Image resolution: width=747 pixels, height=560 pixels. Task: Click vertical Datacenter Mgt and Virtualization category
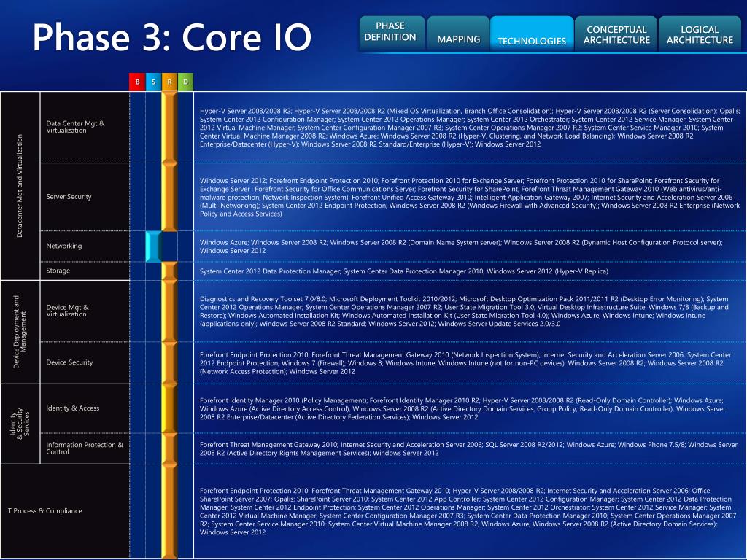coord(20,186)
